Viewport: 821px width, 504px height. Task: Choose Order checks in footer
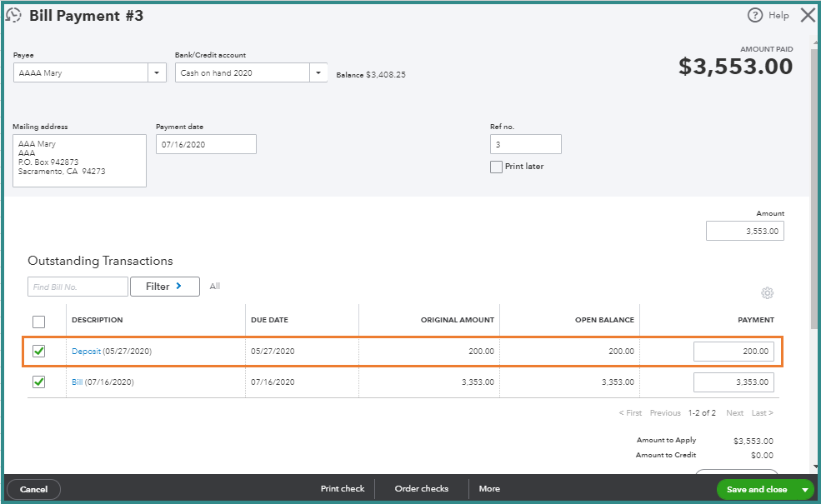tap(421, 489)
